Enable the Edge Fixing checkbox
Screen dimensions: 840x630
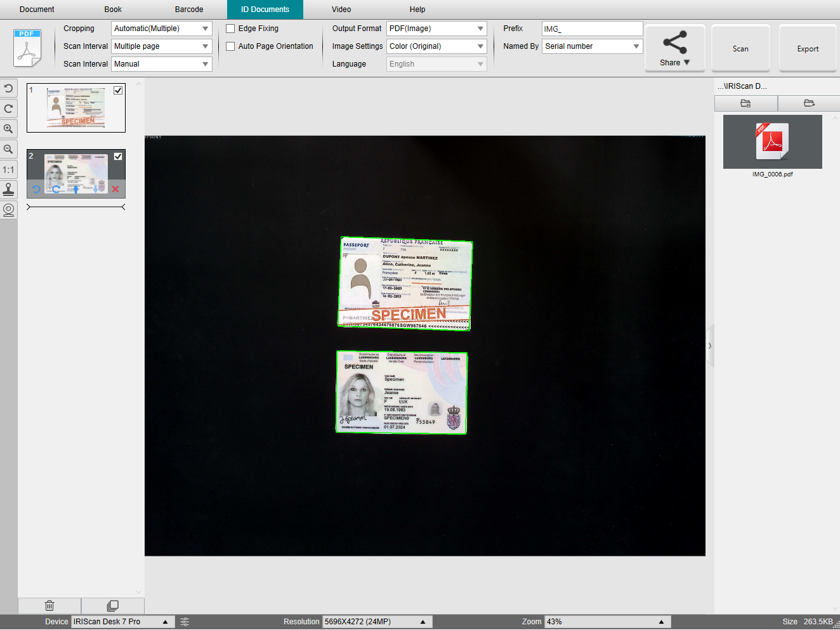point(230,29)
